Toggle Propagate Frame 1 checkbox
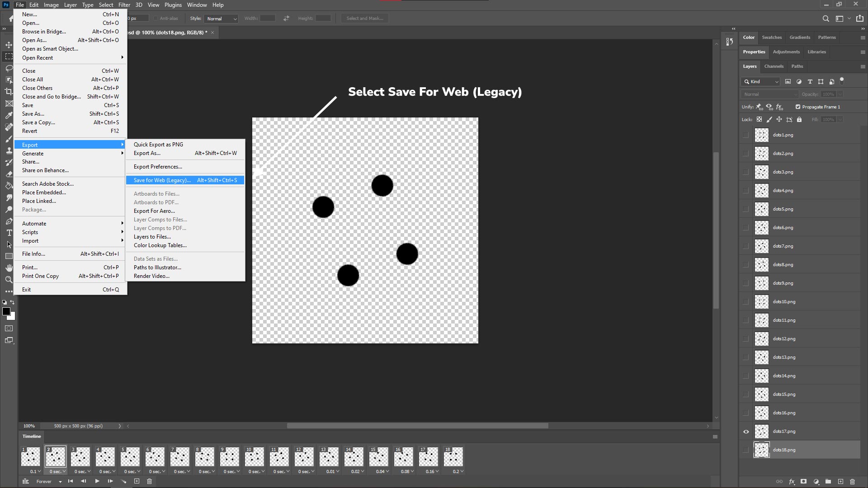Viewport: 868px width, 488px height. pos(797,107)
